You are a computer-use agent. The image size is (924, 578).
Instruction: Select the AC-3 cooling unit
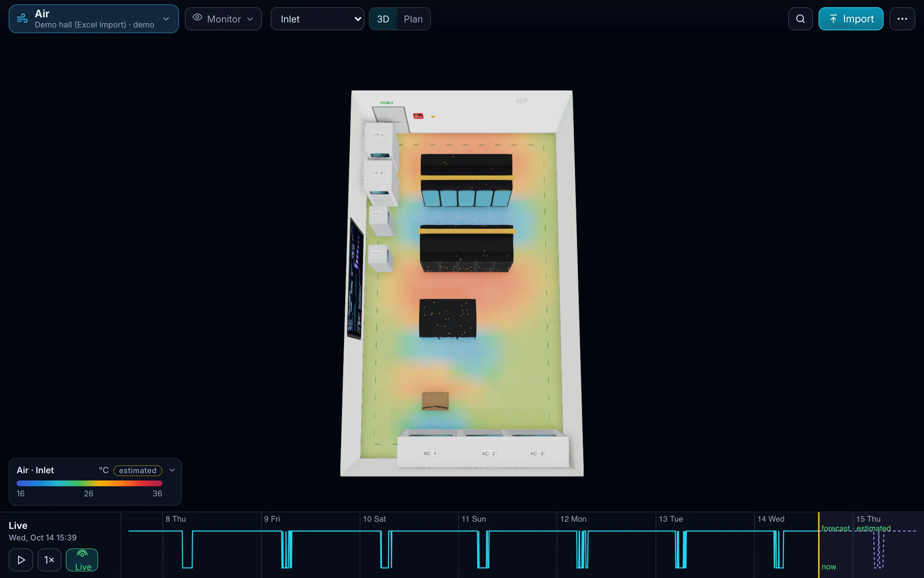tap(536, 453)
